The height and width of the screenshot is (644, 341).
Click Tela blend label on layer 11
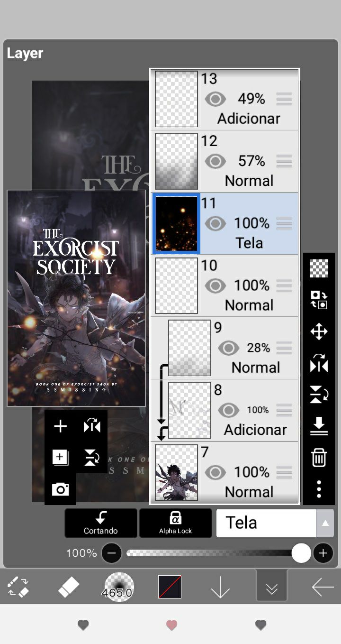pyautogui.click(x=249, y=243)
